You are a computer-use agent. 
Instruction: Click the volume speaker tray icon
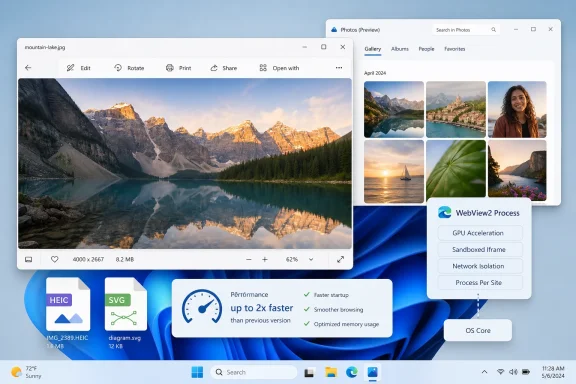point(513,372)
